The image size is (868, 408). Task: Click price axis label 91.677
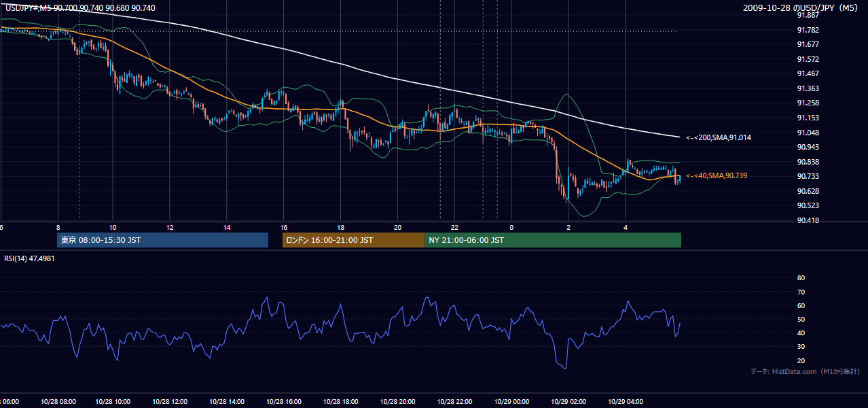point(808,44)
